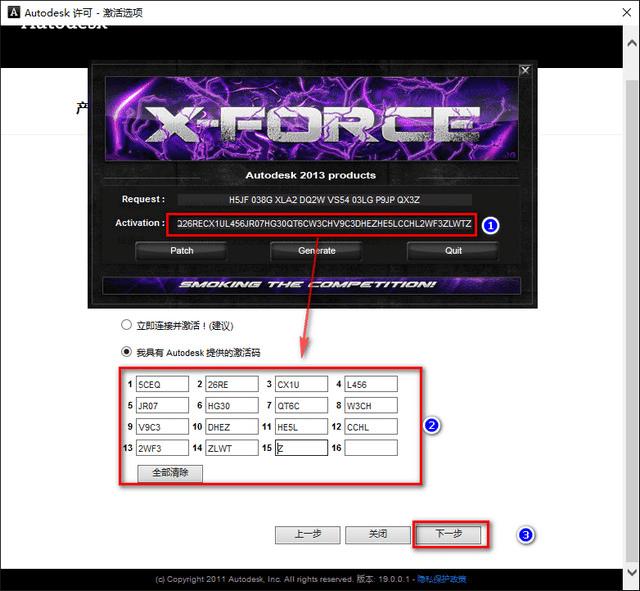Click activation field 4 containing L456
640x591 pixels.
(371, 384)
